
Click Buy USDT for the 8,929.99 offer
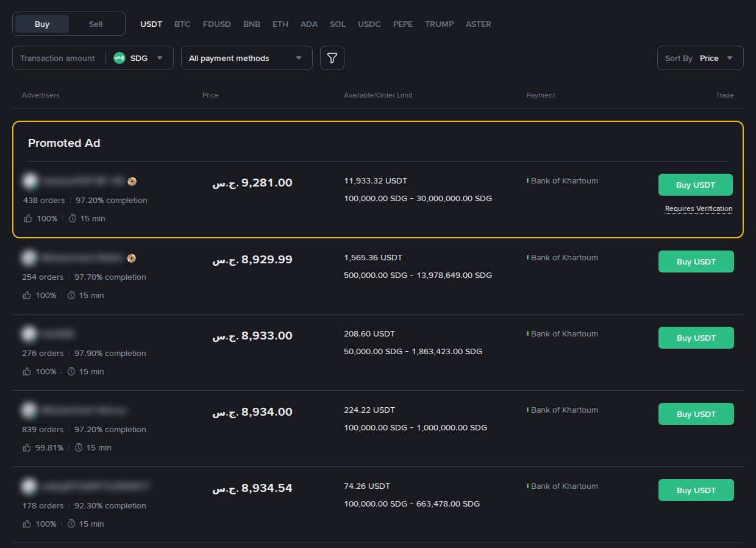(696, 262)
